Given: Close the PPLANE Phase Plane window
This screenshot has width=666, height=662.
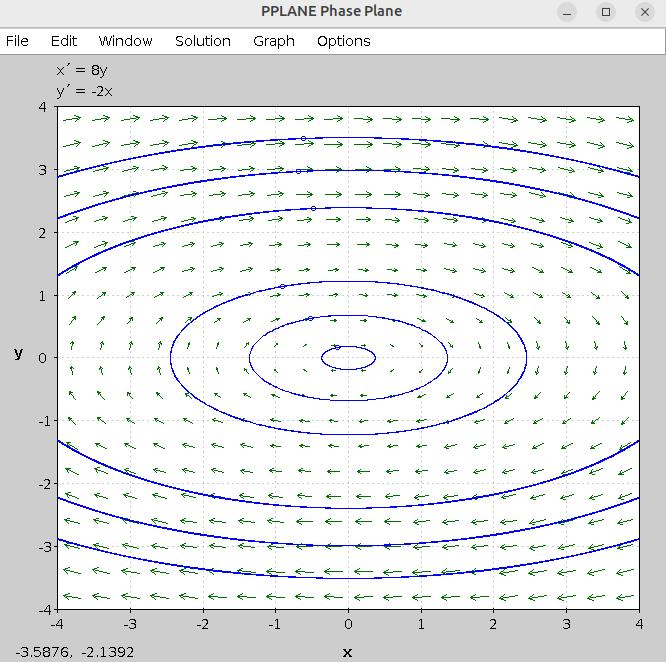Looking at the screenshot, I should 644,12.
